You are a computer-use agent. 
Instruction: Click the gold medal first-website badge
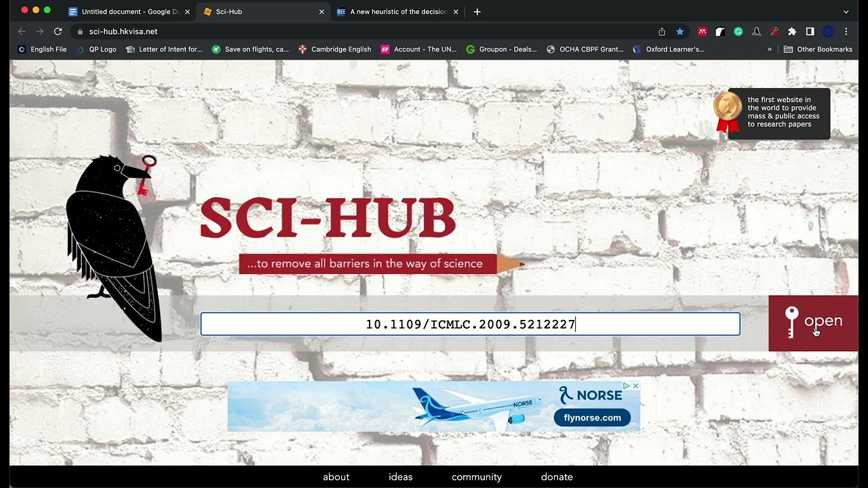[x=727, y=112]
